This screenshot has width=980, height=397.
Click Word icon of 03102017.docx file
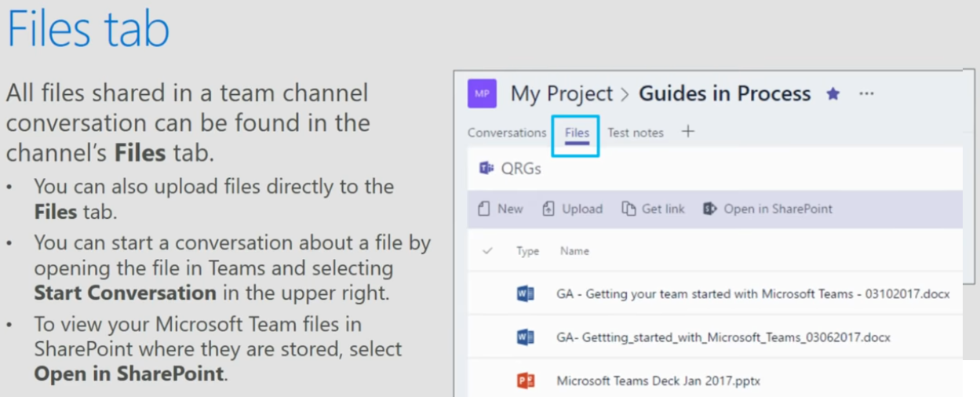pos(526,294)
